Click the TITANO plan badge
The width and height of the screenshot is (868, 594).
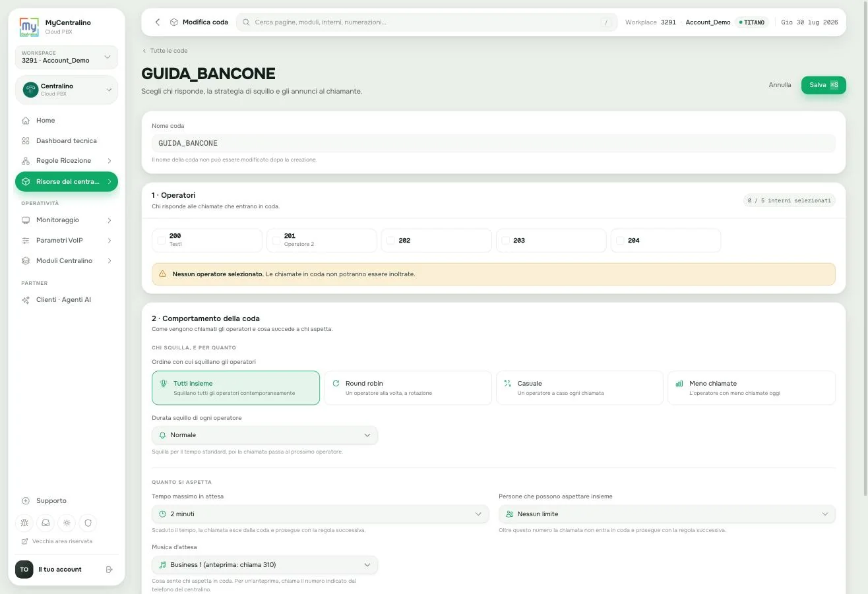click(x=752, y=22)
